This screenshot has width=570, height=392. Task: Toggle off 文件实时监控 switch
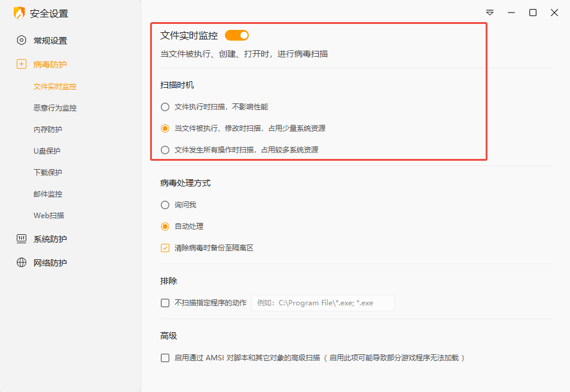click(x=236, y=35)
